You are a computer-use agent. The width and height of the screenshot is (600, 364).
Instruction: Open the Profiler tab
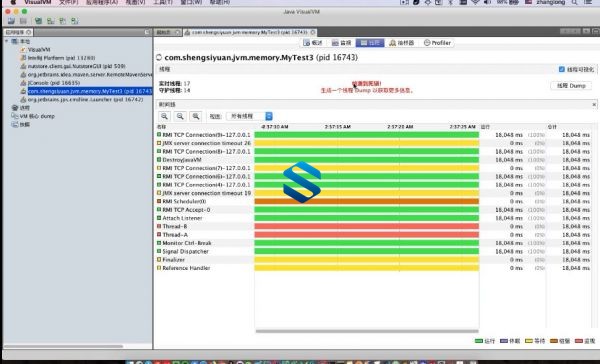point(437,43)
